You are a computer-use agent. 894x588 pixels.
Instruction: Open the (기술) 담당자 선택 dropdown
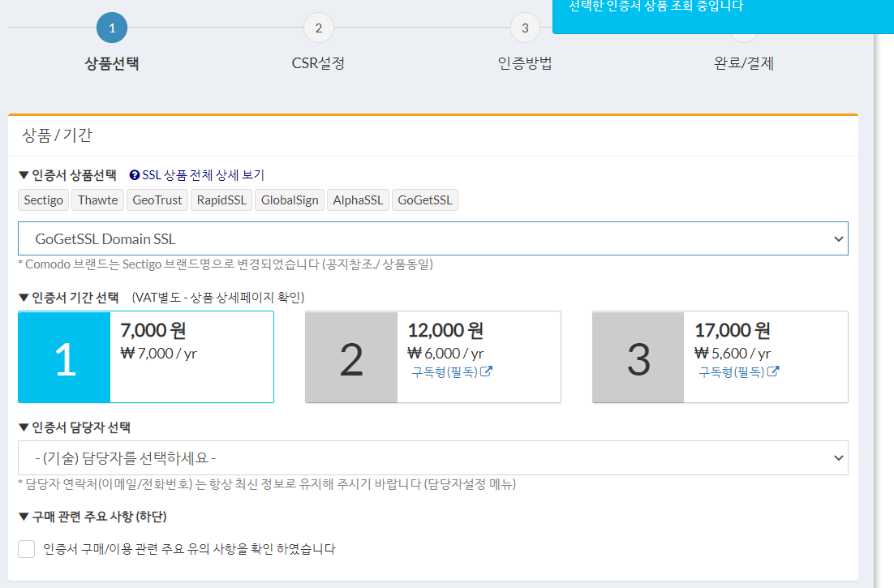[x=433, y=457]
